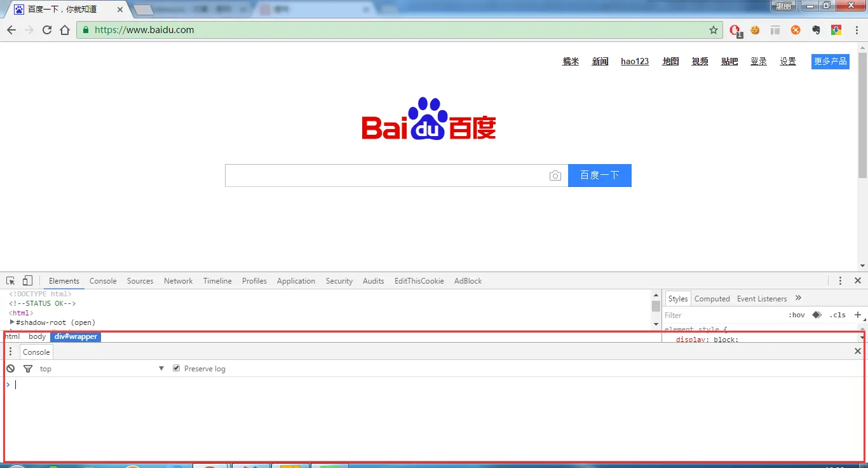Open the Timeline tab

pos(217,281)
